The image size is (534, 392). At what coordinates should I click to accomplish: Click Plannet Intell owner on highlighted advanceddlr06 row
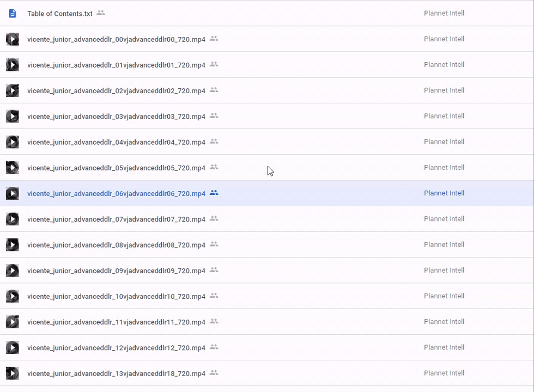(x=444, y=193)
